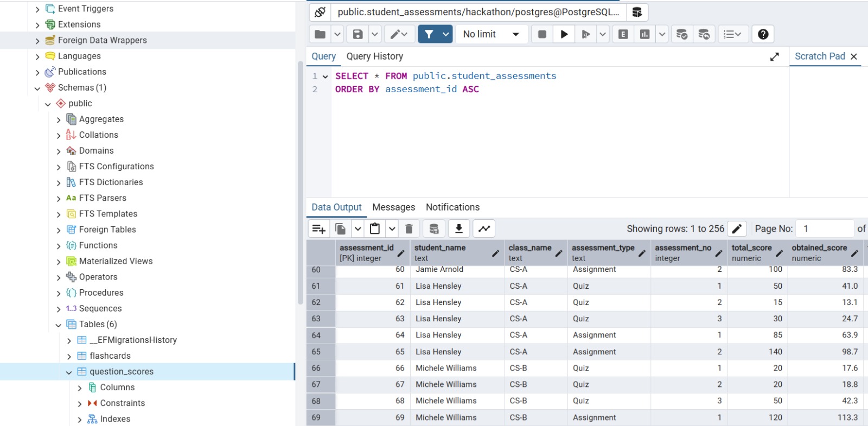Open the Messages tab
This screenshot has height=426, width=868.
click(393, 207)
